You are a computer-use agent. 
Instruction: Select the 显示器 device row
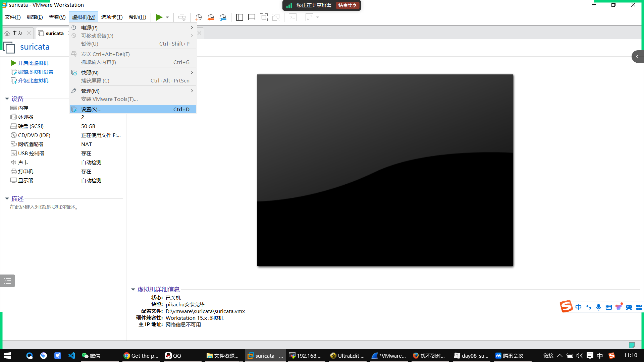coord(65,180)
